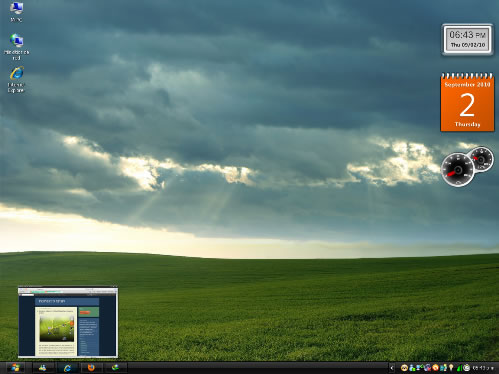Click the small memory meter dial
499x374 pixels.
click(x=481, y=159)
